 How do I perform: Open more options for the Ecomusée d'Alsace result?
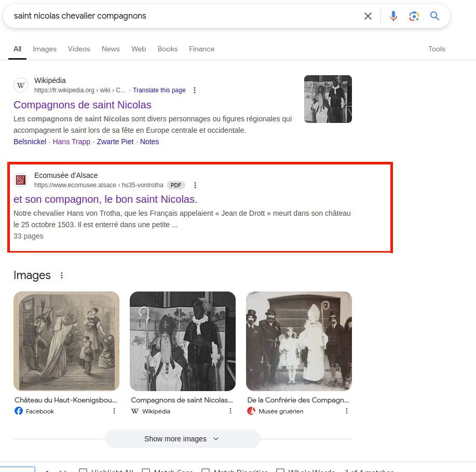pyautogui.click(x=195, y=185)
